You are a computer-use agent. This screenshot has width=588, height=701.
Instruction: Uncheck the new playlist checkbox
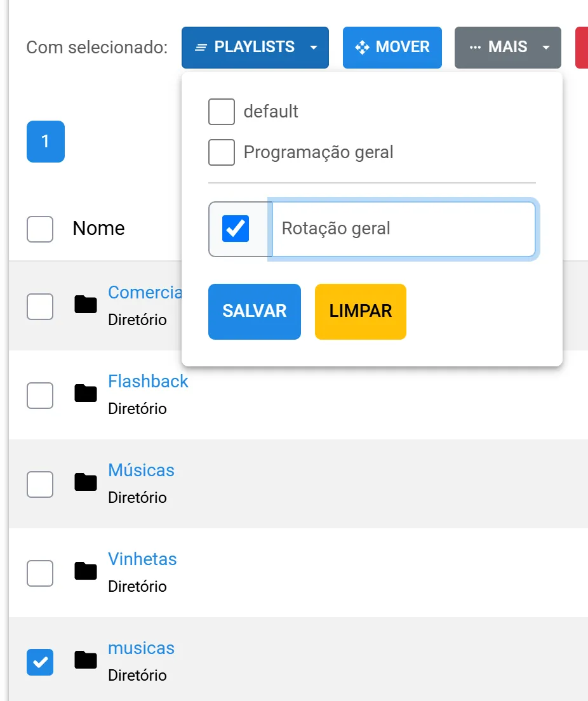[x=236, y=229]
